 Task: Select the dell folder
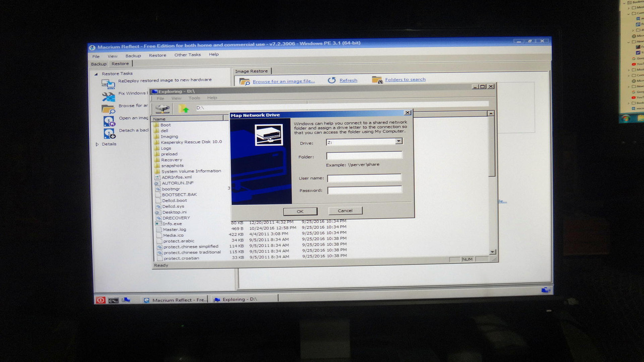tap(165, 131)
